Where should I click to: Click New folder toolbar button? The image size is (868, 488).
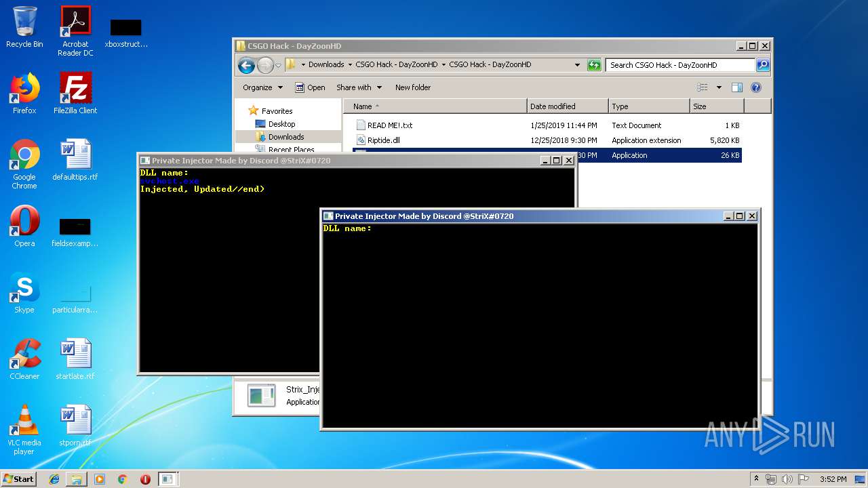[x=413, y=87]
